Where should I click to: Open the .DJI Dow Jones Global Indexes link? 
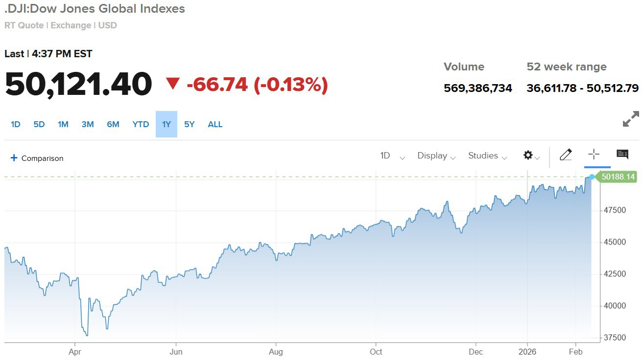pos(95,8)
